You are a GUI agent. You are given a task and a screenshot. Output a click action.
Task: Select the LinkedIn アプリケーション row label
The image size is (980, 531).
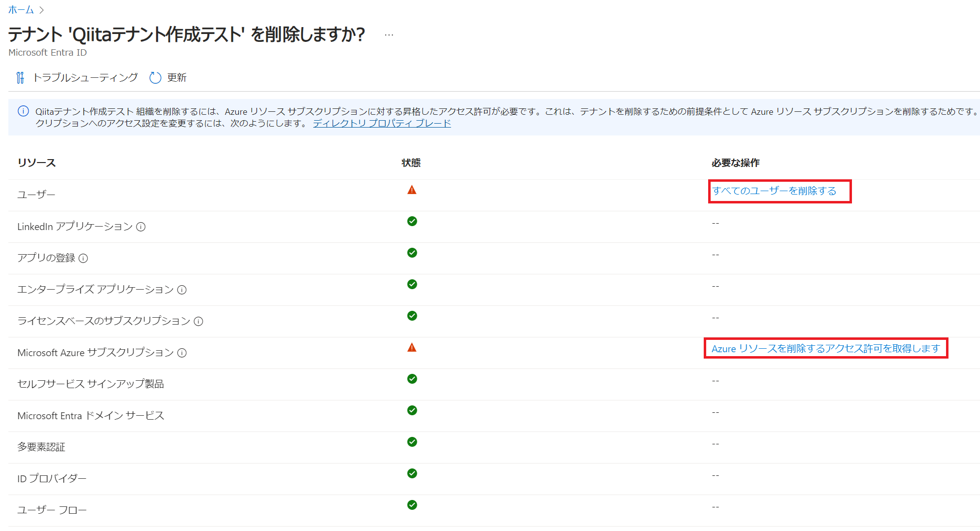pos(75,226)
